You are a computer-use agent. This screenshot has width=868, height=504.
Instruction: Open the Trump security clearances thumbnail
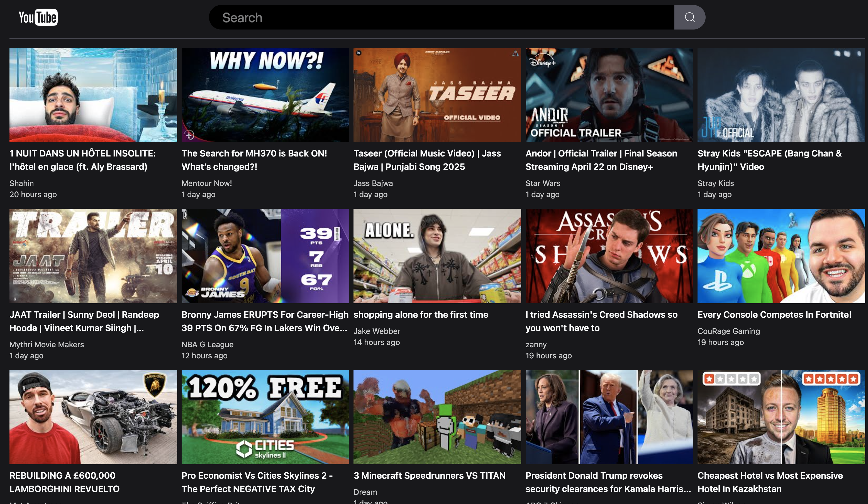pyautogui.click(x=609, y=417)
